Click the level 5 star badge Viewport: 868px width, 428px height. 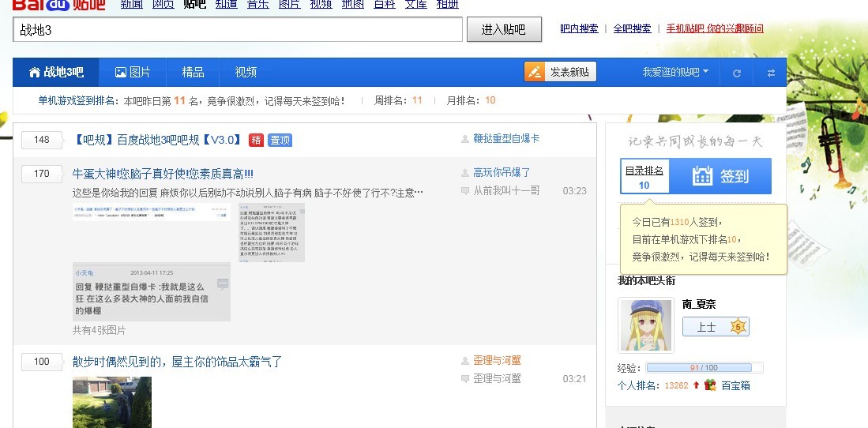point(738,327)
